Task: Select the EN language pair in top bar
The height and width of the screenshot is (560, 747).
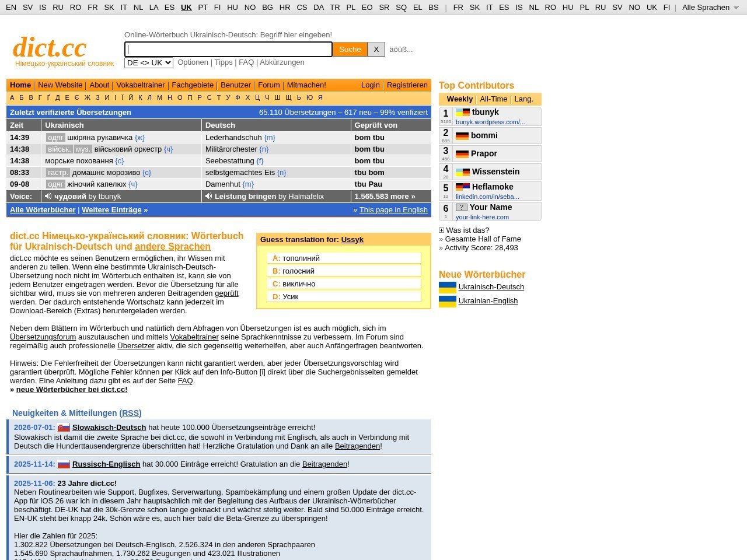Action: tap(11, 8)
